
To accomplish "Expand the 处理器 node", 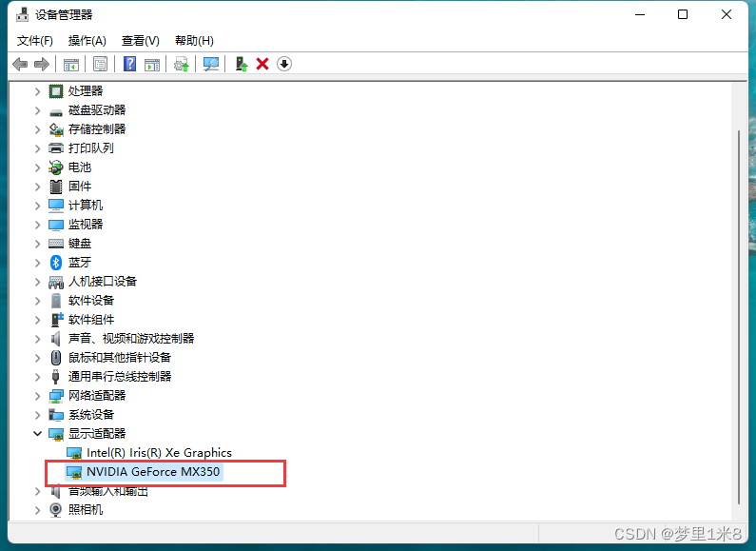I will click(x=38, y=91).
